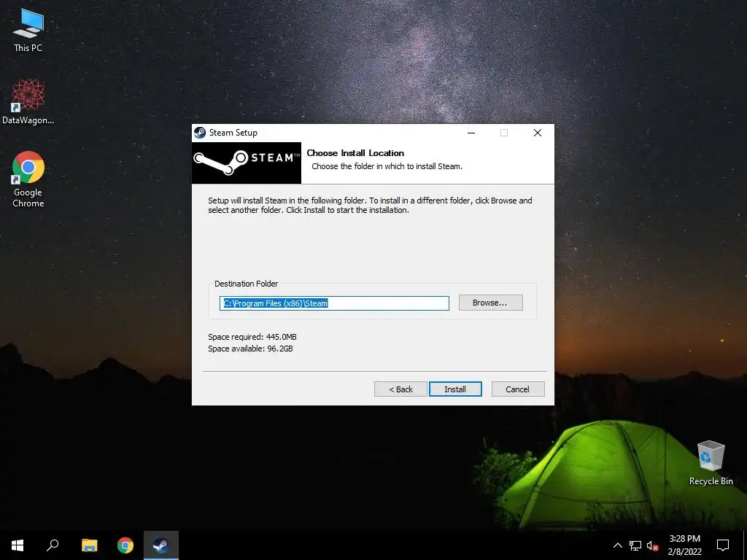The width and height of the screenshot is (747, 560).
Task: Open muted volume tray icon
Action: pyautogui.click(x=653, y=545)
